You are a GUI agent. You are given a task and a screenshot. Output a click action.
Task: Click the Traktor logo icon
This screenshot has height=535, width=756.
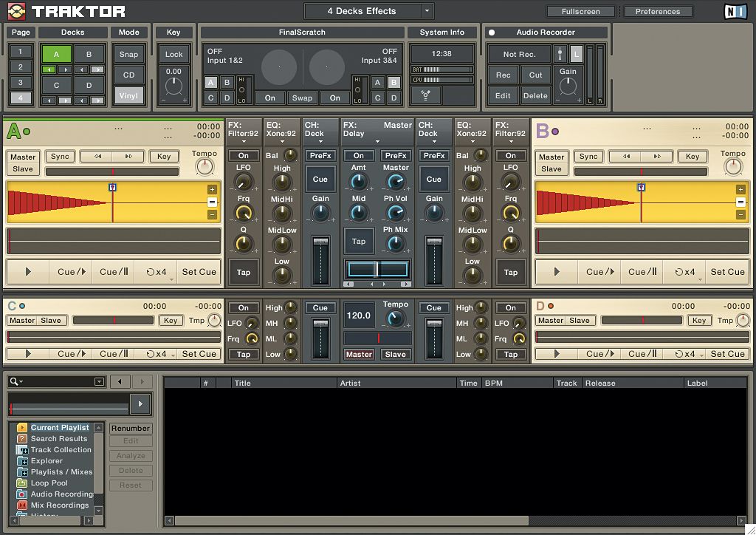(16, 11)
